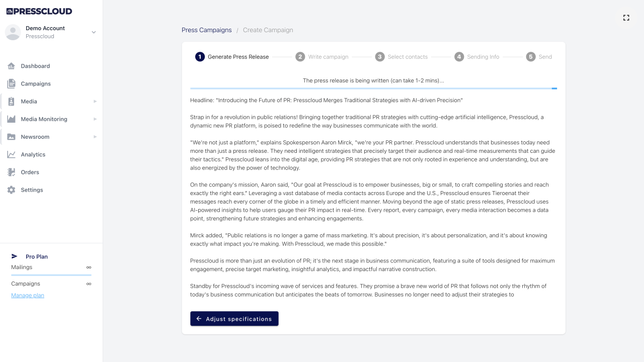Viewport: 644px width, 362px height.
Task: Open the Newsroom submenu chevron
Action: (95, 136)
